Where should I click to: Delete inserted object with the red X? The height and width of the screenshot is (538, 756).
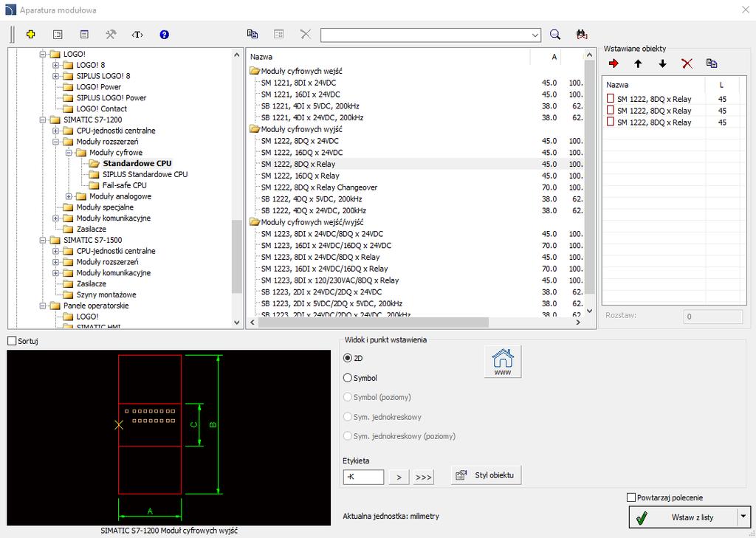(687, 63)
